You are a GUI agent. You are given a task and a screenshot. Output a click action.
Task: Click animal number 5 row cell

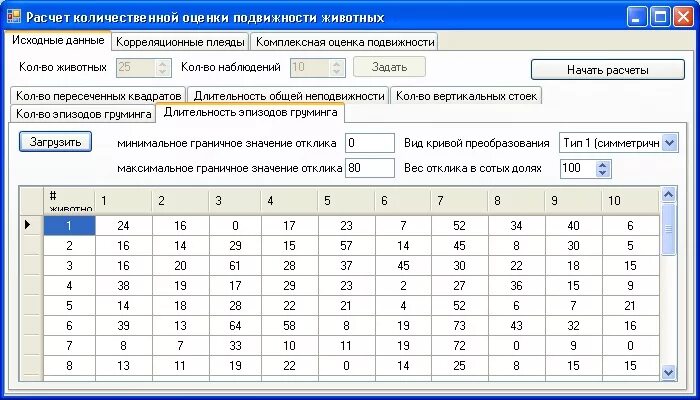click(69, 306)
